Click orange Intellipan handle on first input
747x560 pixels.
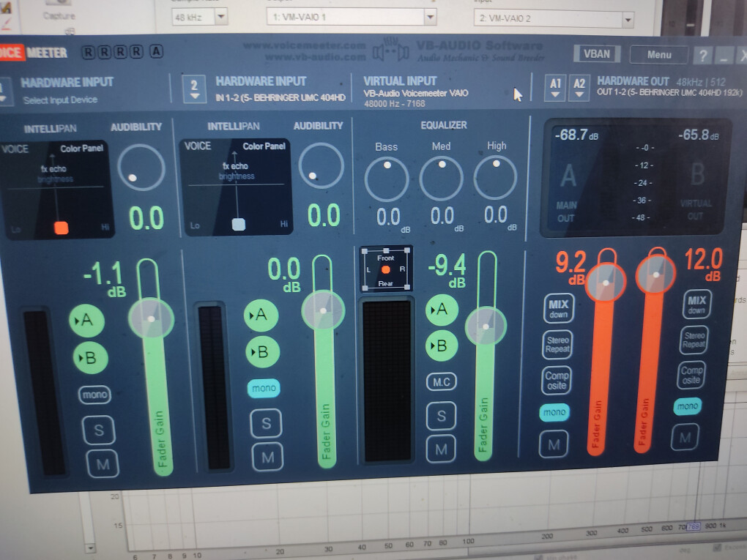(x=61, y=228)
